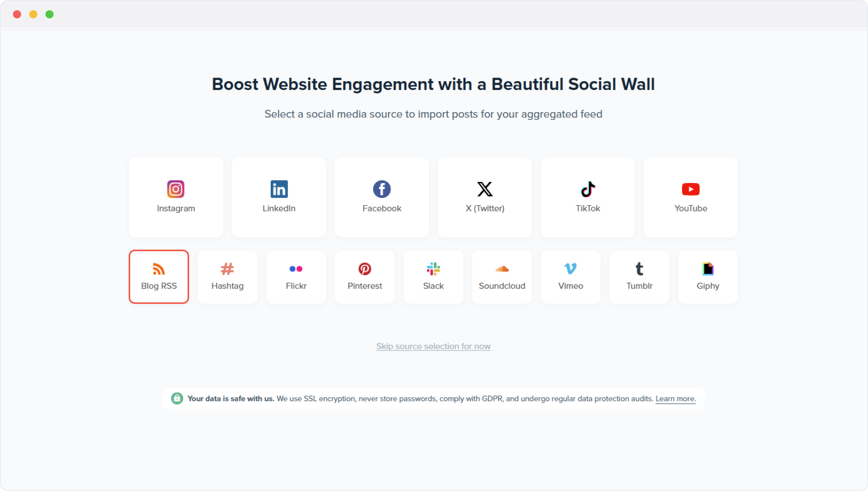Choose the Pinterest source icon
The width and height of the screenshot is (868, 491).
tap(365, 269)
